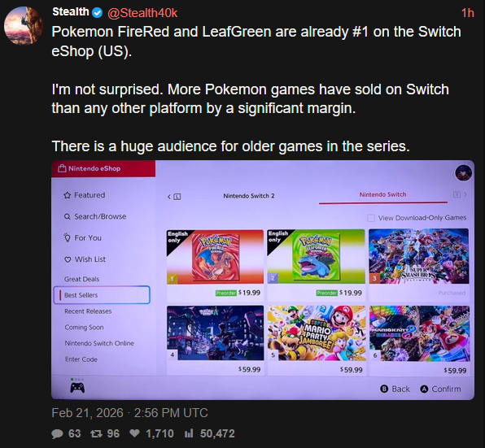Open Super Mario Party Jamboree thumbnail

click(x=316, y=333)
